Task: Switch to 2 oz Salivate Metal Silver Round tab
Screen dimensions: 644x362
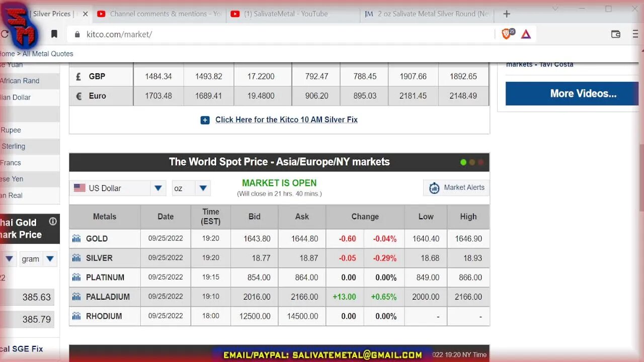Action: (427, 14)
